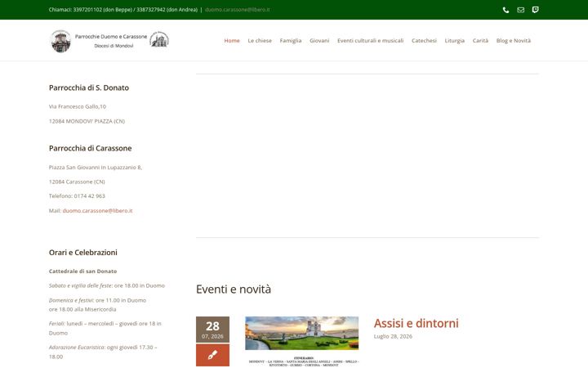Viewport: 588px width, 368px height.
Task: Click the Adorazione Eucaristica schedule line
Action: [103, 352]
